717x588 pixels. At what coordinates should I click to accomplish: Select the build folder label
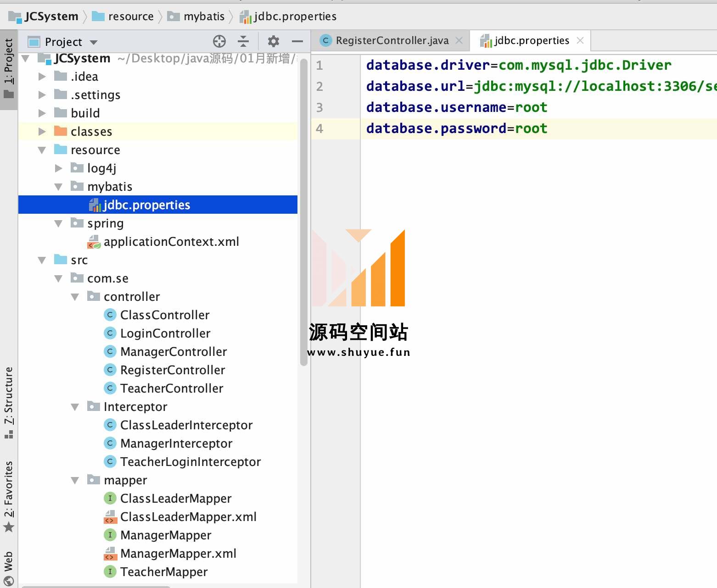(x=85, y=113)
